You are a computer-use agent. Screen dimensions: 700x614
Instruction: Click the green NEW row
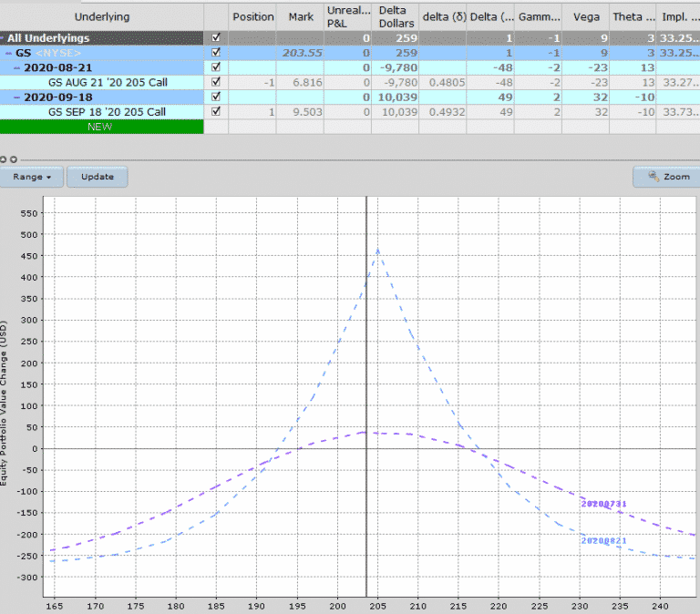[101, 127]
